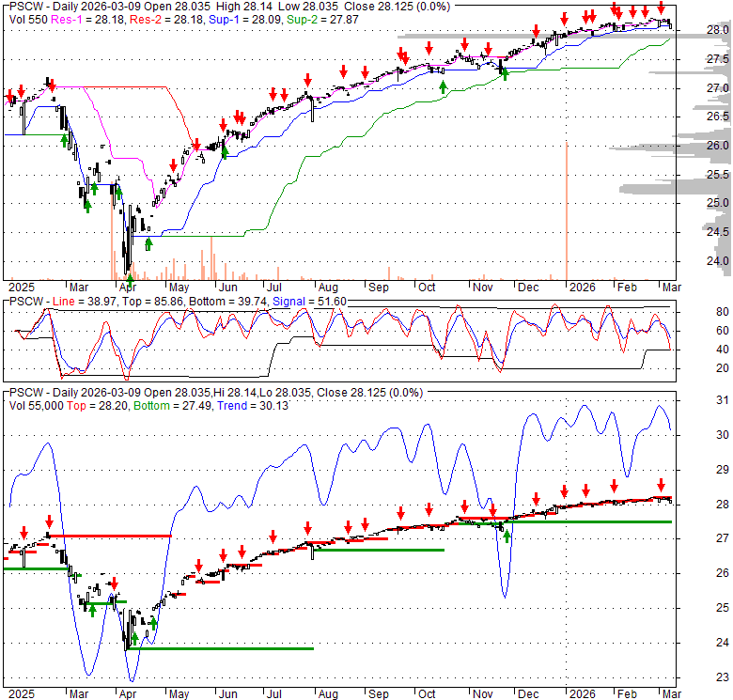This screenshot has height=700, width=733.
Task: Click the last red down arrow on bottom chart
Action: (661, 482)
